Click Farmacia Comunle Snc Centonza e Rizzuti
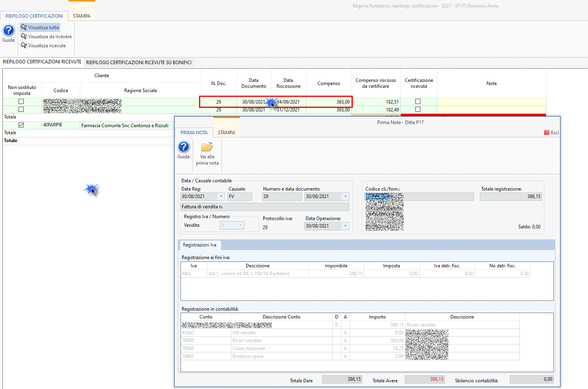This screenshot has width=588, height=389. [125, 126]
